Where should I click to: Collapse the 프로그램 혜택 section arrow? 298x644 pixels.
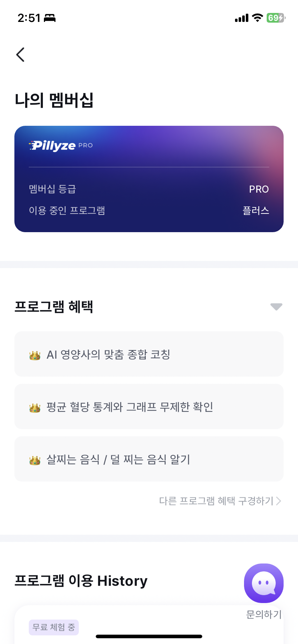[x=276, y=307]
